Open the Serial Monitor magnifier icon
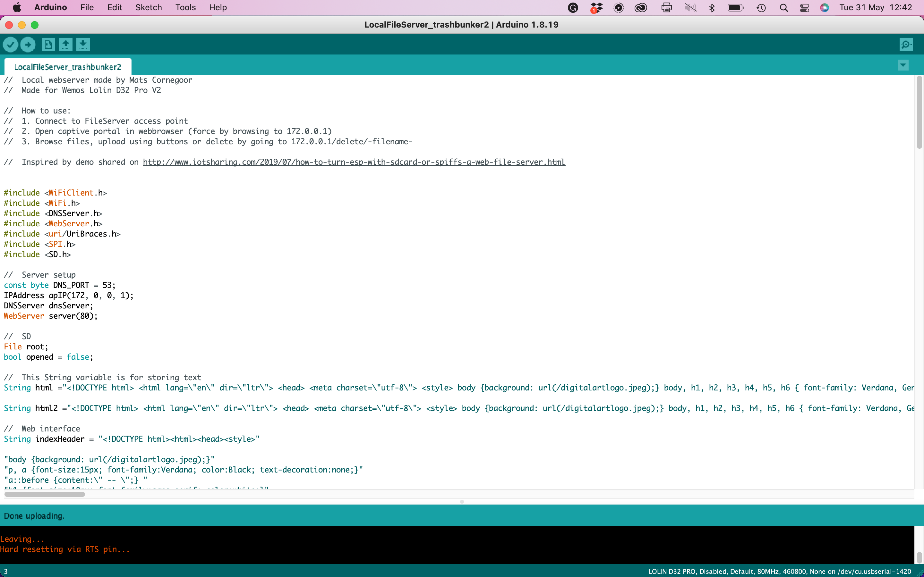The height and width of the screenshot is (577, 924). (x=906, y=45)
